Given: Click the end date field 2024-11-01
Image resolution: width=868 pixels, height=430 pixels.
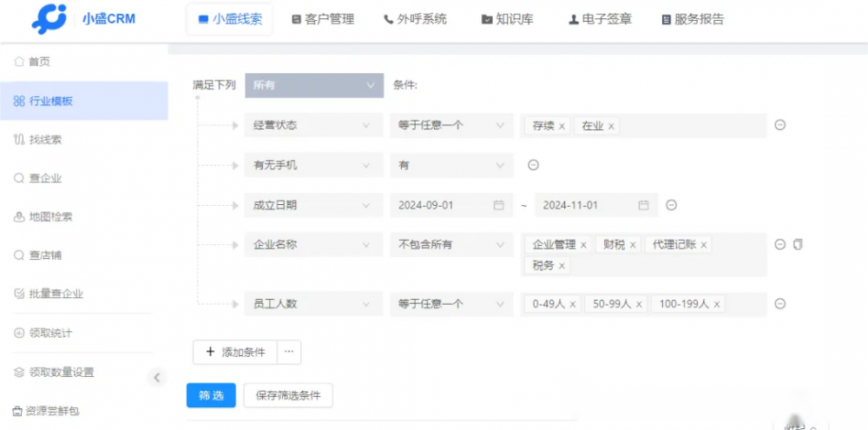Looking at the screenshot, I should pyautogui.click(x=596, y=205).
